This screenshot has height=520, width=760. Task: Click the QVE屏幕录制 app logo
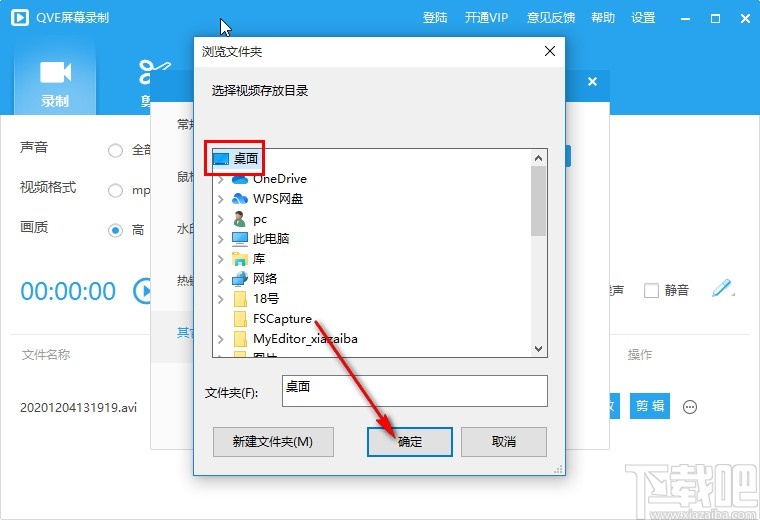(x=20, y=17)
